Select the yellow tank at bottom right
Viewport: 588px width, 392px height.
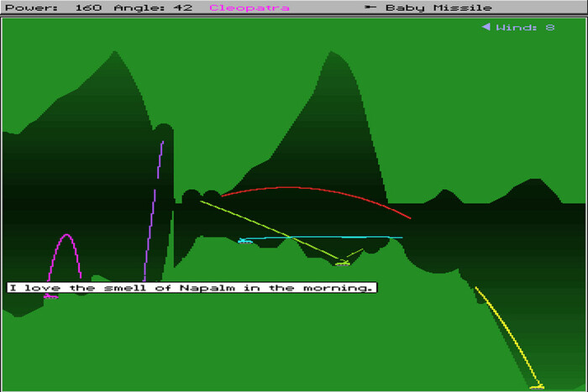tap(536, 385)
